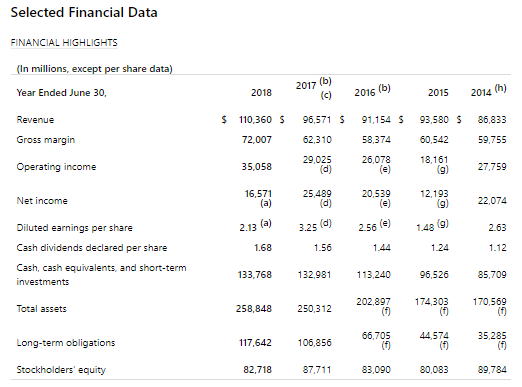Select the In millions except per share note
Viewport: 522px width, 387px height.
click(x=95, y=69)
